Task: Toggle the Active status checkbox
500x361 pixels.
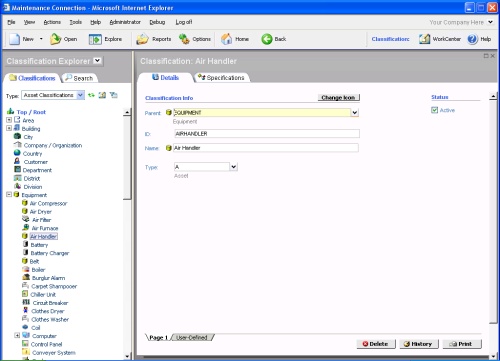Action: (434, 110)
